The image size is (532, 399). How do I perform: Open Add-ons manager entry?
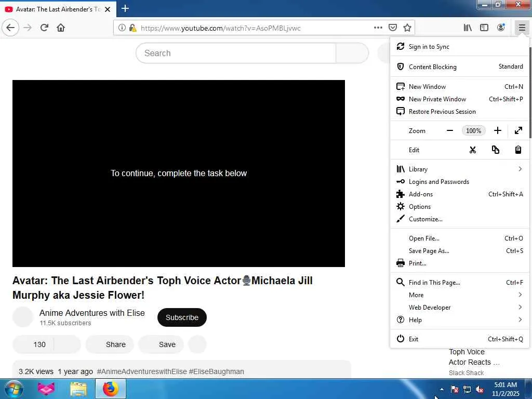[460, 194]
